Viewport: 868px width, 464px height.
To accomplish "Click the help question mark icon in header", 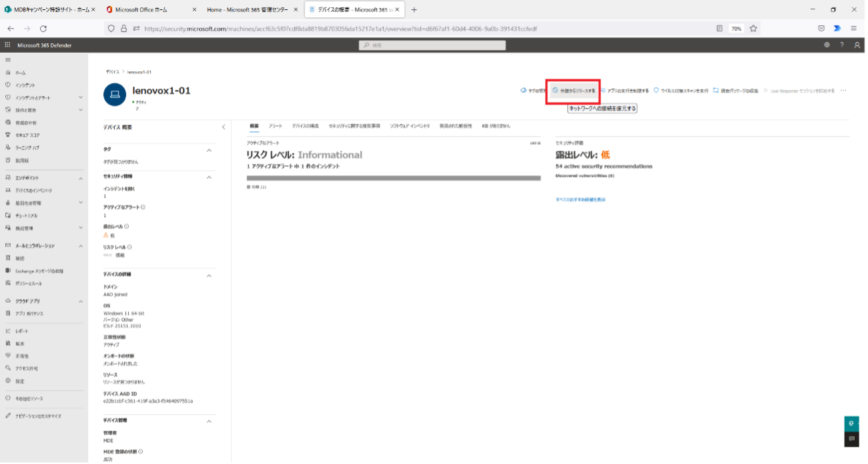I will click(x=842, y=45).
